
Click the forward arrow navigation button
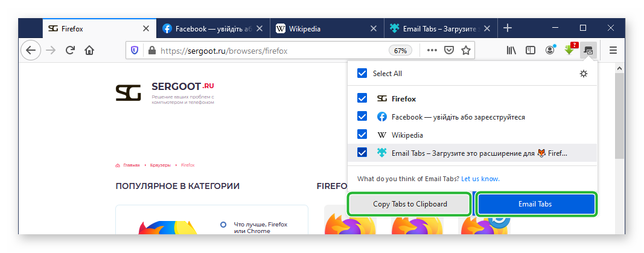pos(51,51)
